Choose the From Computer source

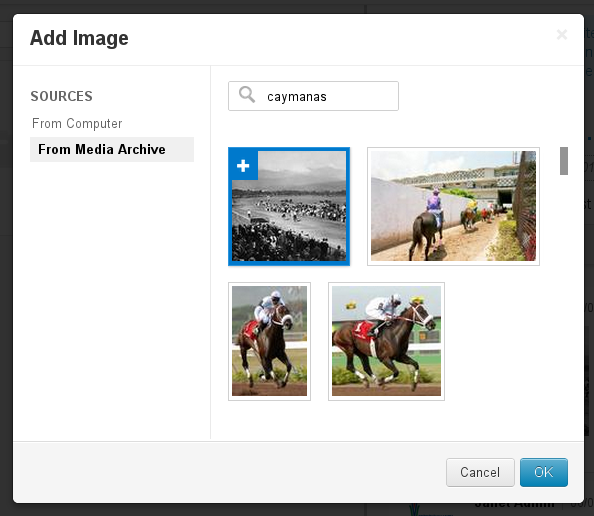coord(77,124)
